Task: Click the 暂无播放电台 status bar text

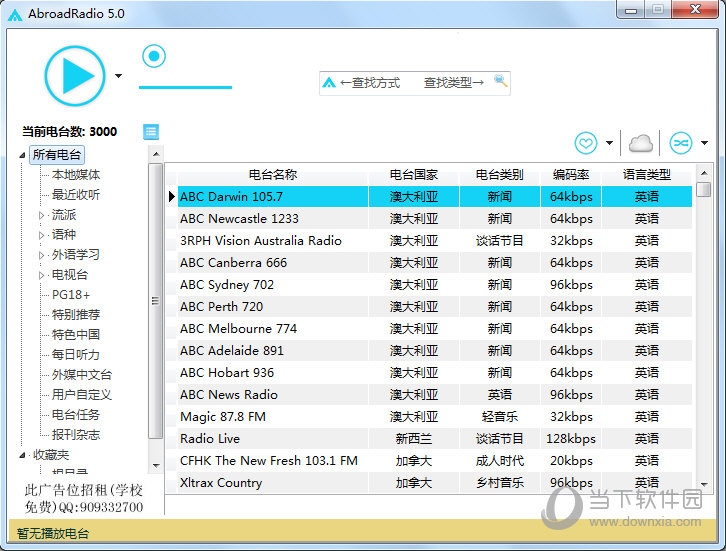Action: coord(53,534)
